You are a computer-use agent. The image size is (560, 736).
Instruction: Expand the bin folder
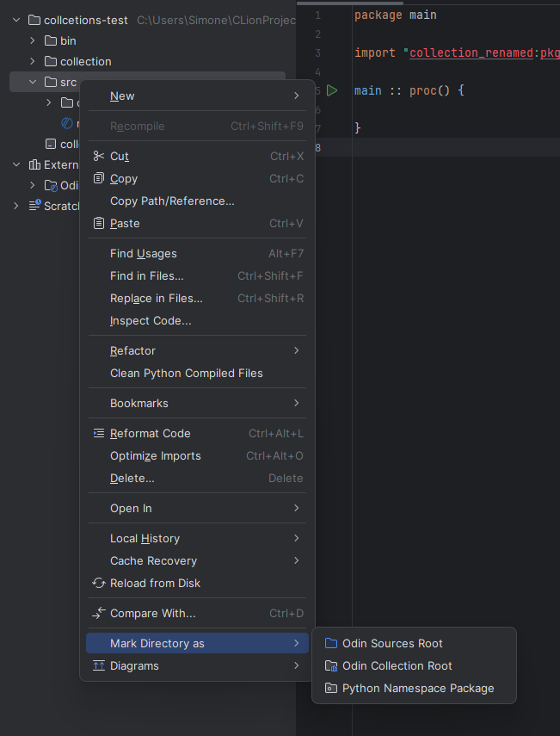pos(33,40)
